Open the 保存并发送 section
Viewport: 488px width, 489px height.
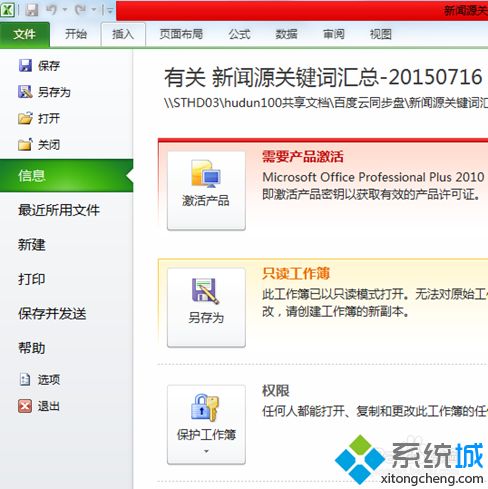click(52, 313)
